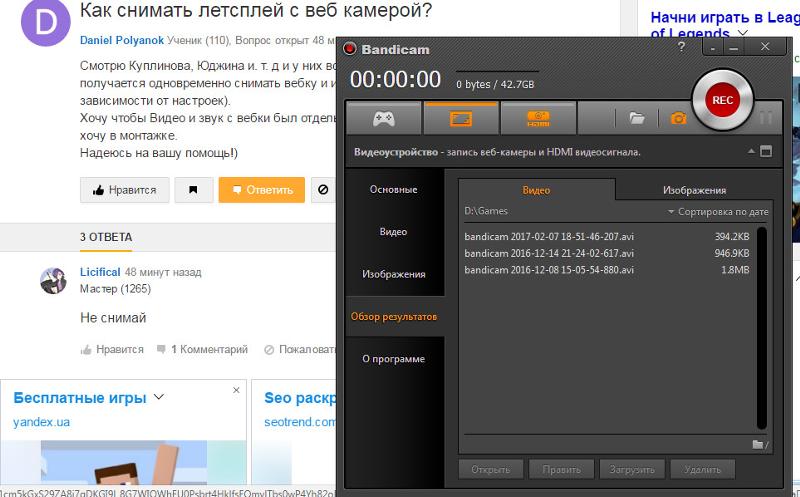Select file bandicam 2016-12-14 21-24-02-617.avi
The height and width of the screenshot is (497, 800).
[607, 253]
